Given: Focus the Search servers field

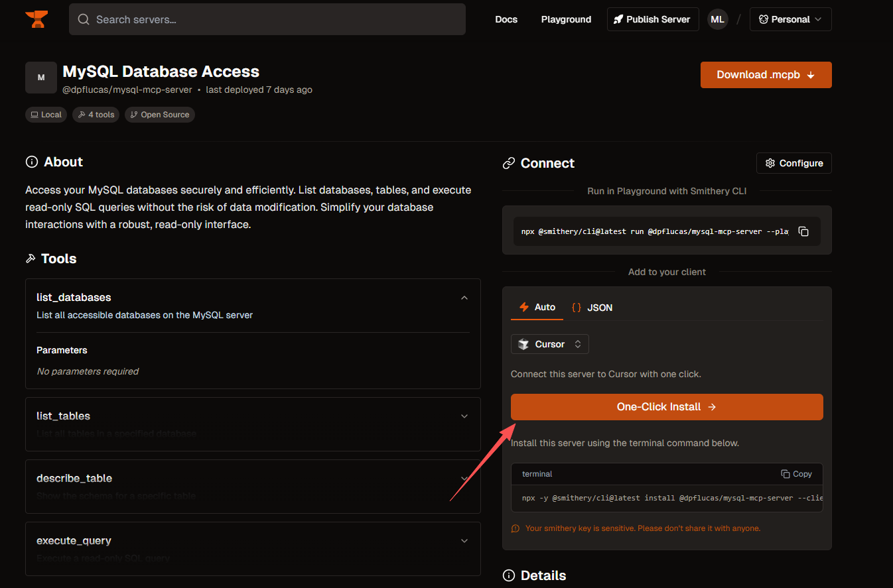Looking at the screenshot, I should [x=267, y=19].
